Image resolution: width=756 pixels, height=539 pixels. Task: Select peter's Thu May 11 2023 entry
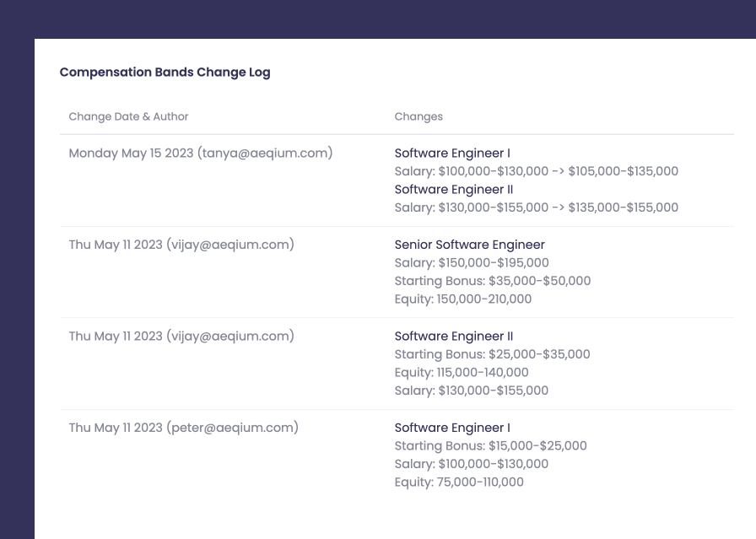(184, 427)
